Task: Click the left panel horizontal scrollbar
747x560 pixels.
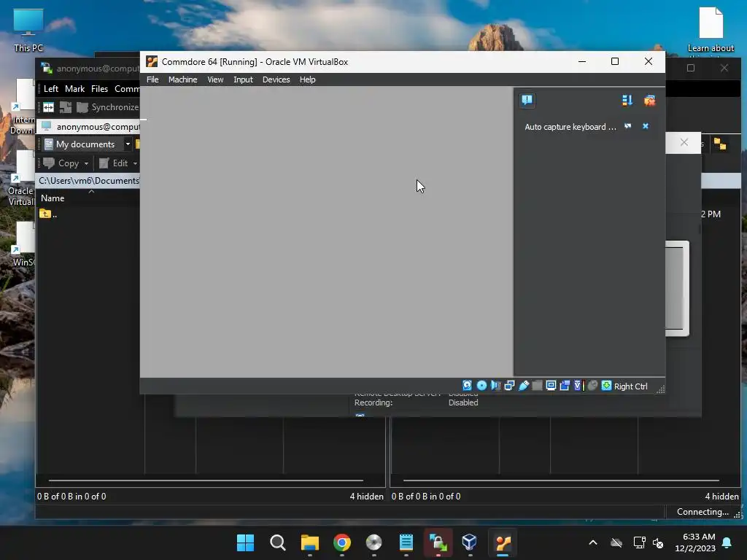Action: tap(206, 481)
